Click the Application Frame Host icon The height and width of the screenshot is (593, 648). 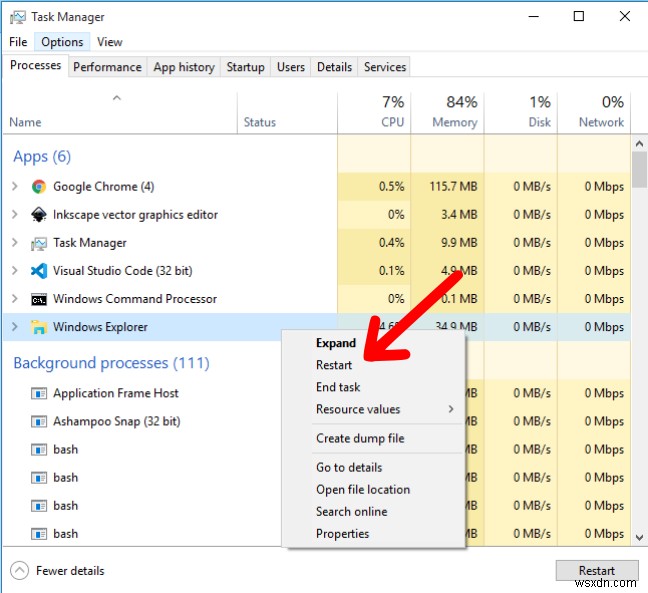pos(39,393)
